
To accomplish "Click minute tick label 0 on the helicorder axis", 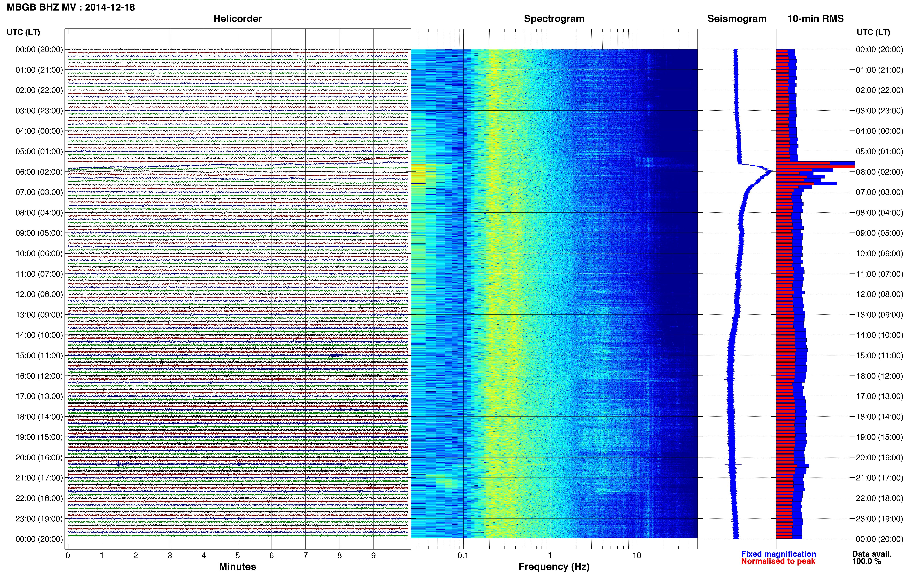I will tap(68, 555).
